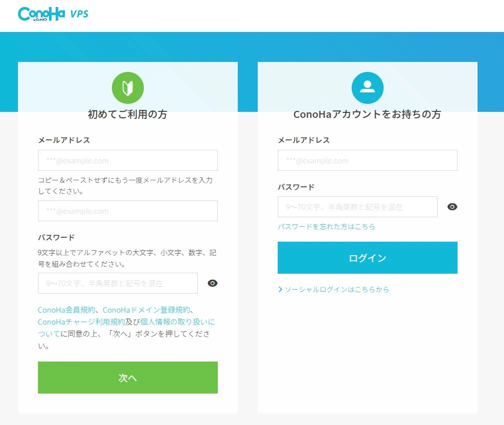Click the ConoHaアカウントをお持ちの方 heading

(368, 114)
